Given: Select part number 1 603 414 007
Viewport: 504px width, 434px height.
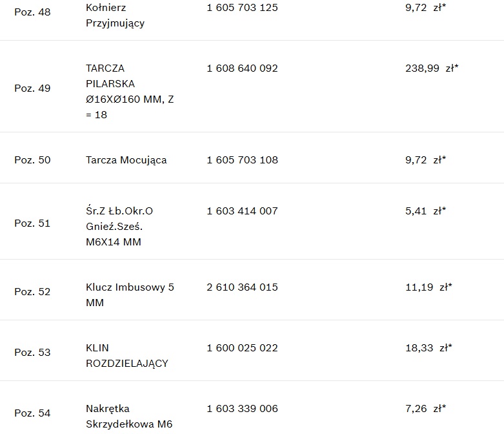Looking at the screenshot, I should (242, 211).
